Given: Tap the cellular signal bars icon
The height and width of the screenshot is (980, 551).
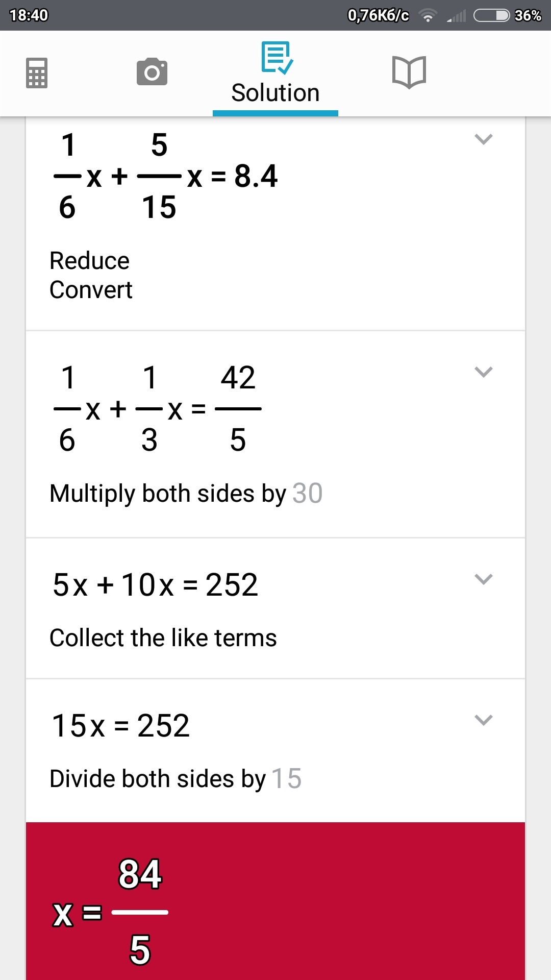Looking at the screenshot, I should pos(457,16).
